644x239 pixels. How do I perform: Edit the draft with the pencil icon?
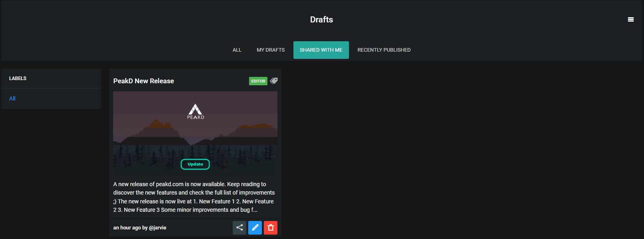click(255, 228)
